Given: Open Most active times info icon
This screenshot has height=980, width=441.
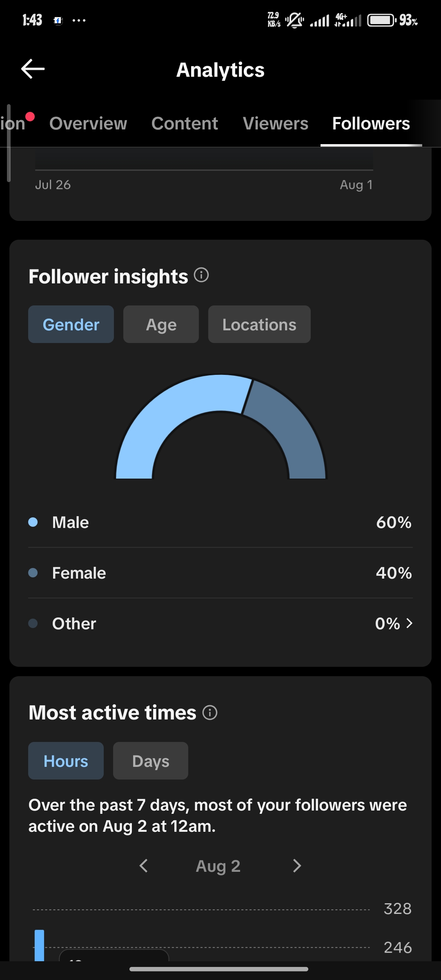Looking at the screenshot, I should 210,713.
